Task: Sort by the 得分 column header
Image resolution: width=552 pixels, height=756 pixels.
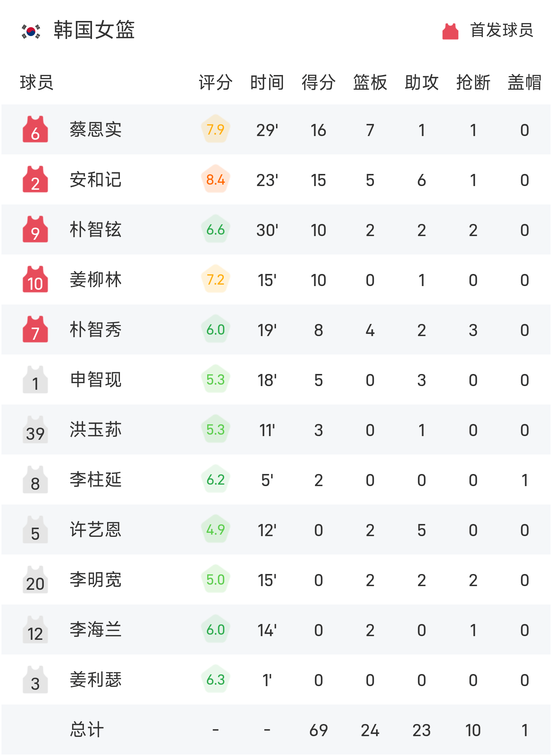Action: [x=318, y=82]
